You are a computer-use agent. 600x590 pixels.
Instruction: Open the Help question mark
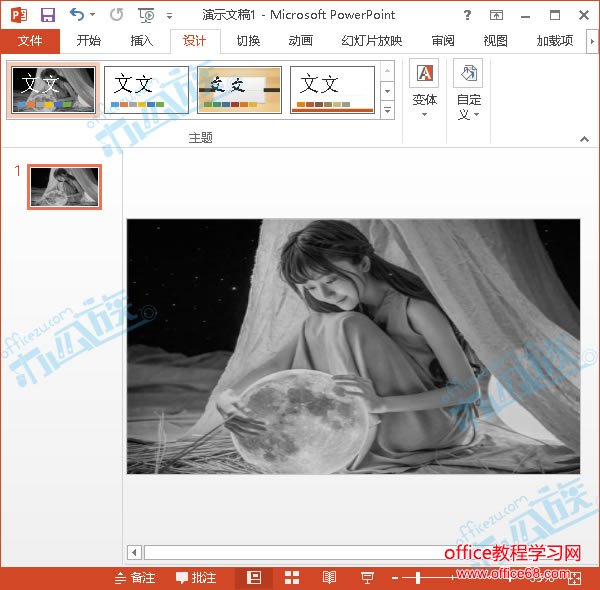click(467, 15)
